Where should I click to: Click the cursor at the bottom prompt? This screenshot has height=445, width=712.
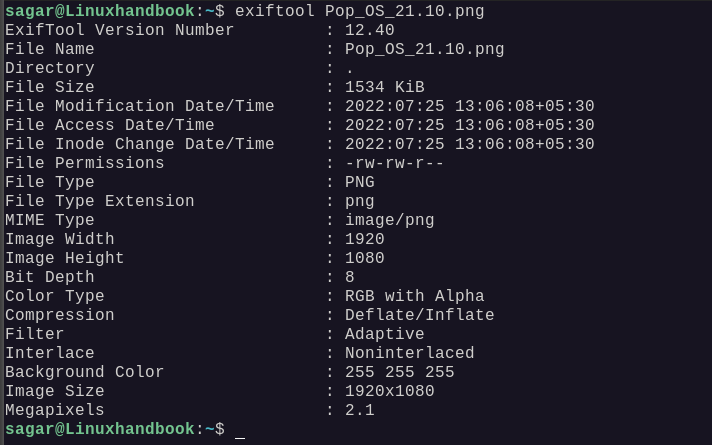tap(240, 430)
